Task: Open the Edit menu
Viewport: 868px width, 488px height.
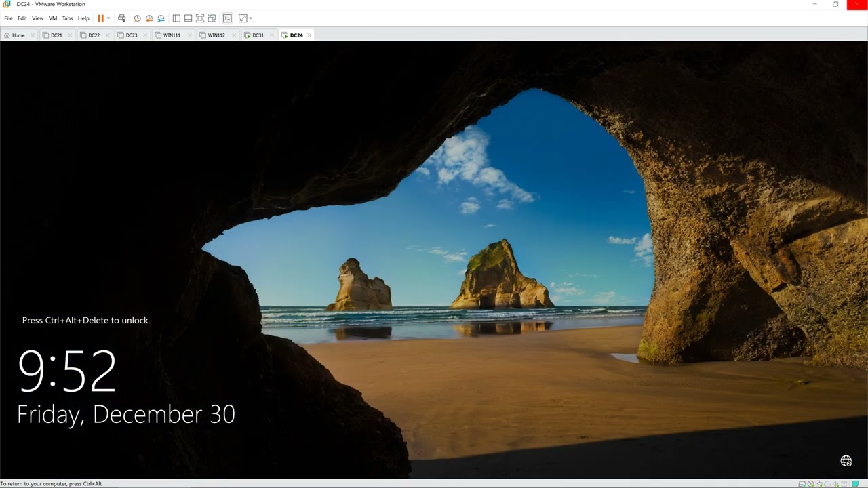Action: 22,18
